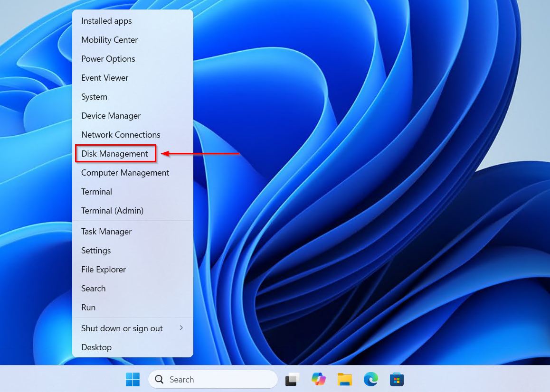This screenshot has width=550, height=392.
Task: Open Network Connections
Action: click(x=121, y=134)
